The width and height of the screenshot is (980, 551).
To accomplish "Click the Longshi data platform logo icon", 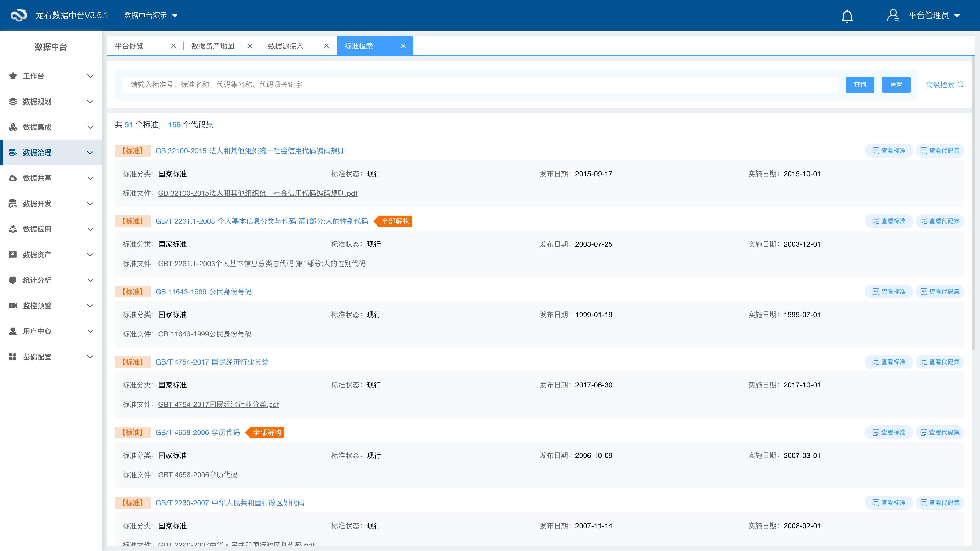I will 19,15.
